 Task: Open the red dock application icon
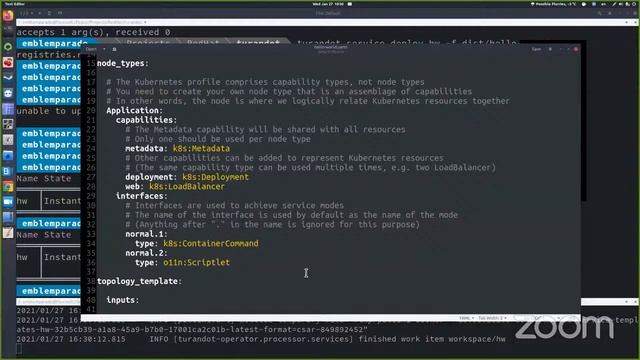pyautogui.click(x=8, y=62)
